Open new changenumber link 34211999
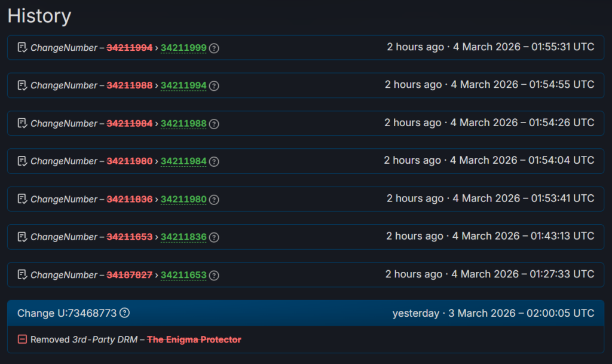 (x=183, y=48)
